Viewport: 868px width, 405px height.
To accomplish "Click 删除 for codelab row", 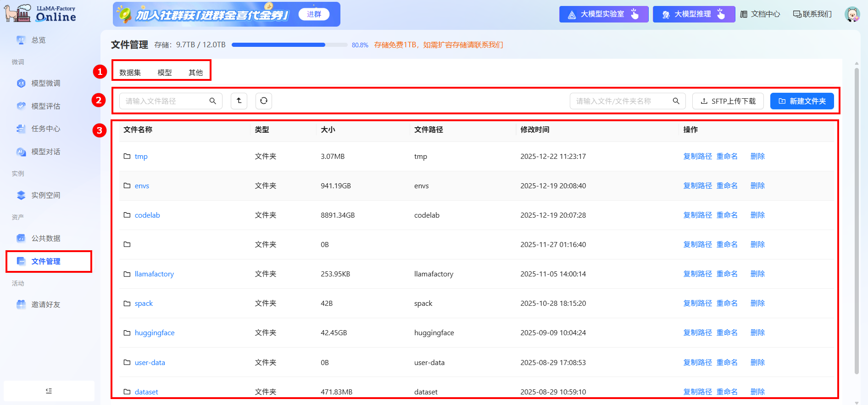I will pyautogui.click(x=757, y=215).
